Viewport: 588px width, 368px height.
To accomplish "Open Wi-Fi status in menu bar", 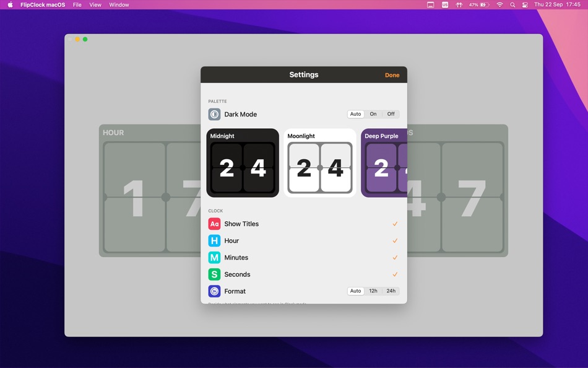I will (499, 5).
